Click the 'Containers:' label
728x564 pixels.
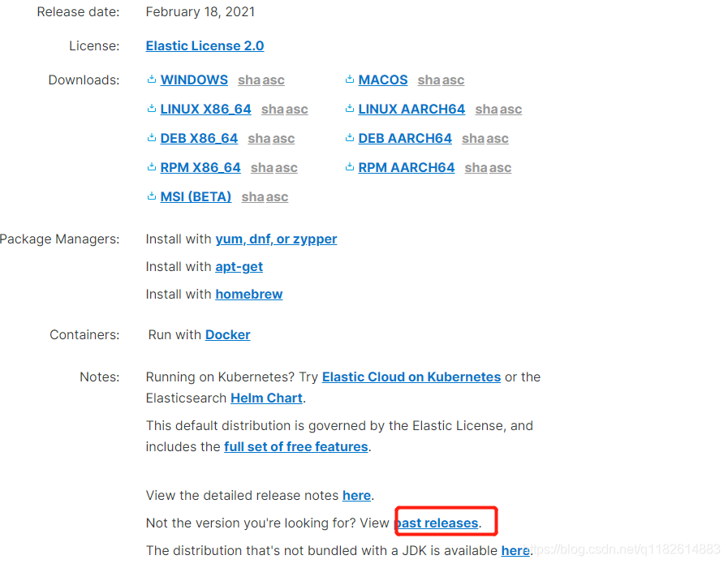[84, 334]
